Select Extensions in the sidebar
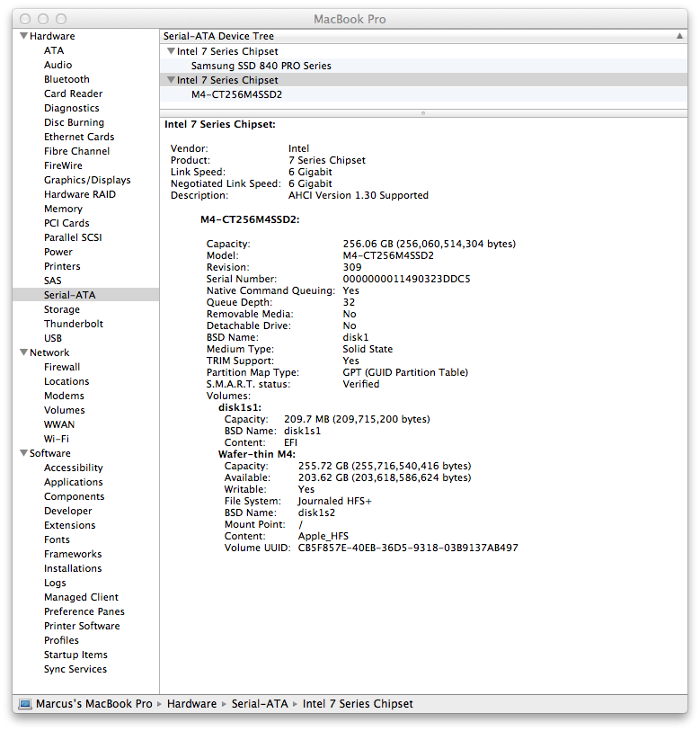Screen dimensions: 700x731 click(70, 525)
